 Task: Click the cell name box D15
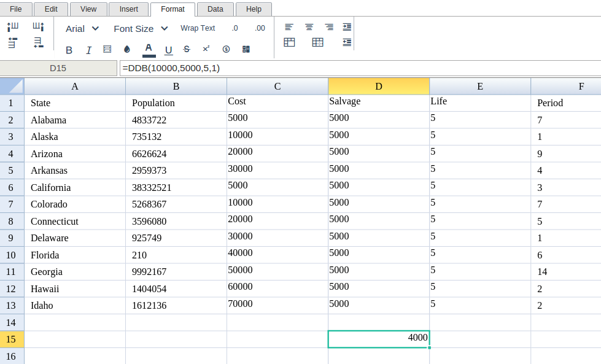[x=58, y=68]
